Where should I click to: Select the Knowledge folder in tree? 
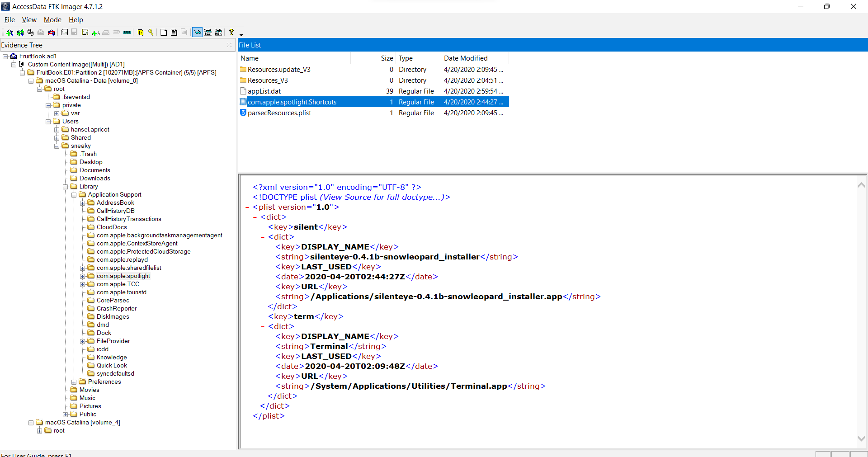[112, 358]
